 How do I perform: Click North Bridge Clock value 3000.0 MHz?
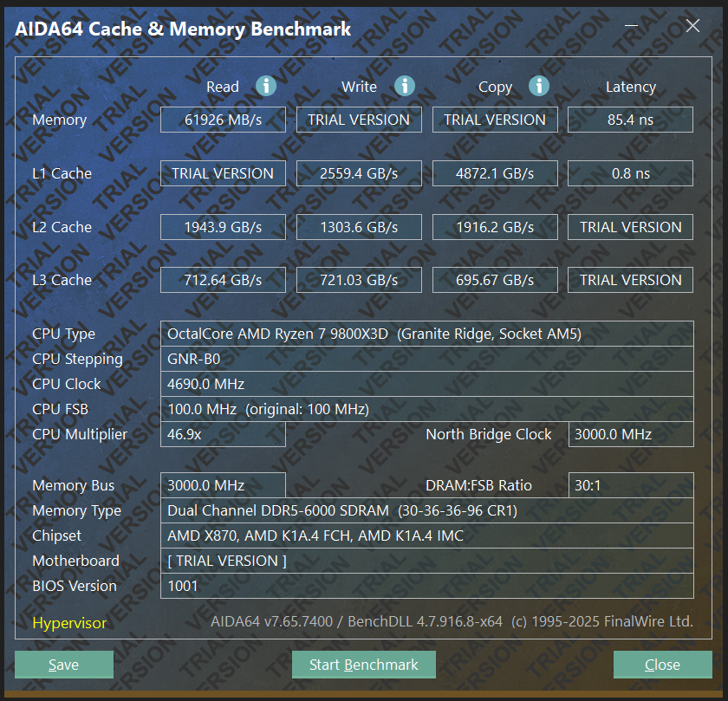(631, 434)
